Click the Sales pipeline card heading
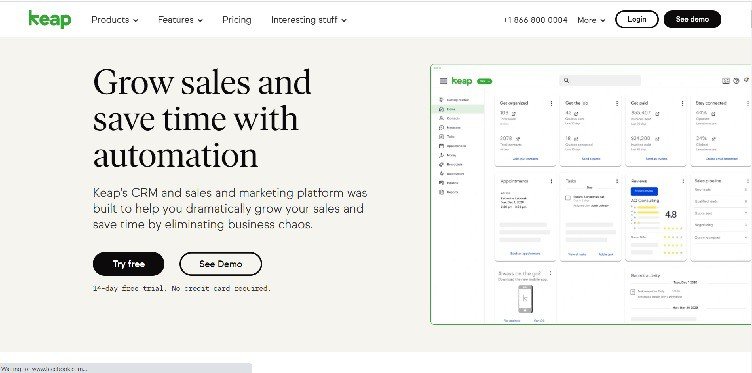Viewport: 752px width, 373px height. (x=708, y=181)
